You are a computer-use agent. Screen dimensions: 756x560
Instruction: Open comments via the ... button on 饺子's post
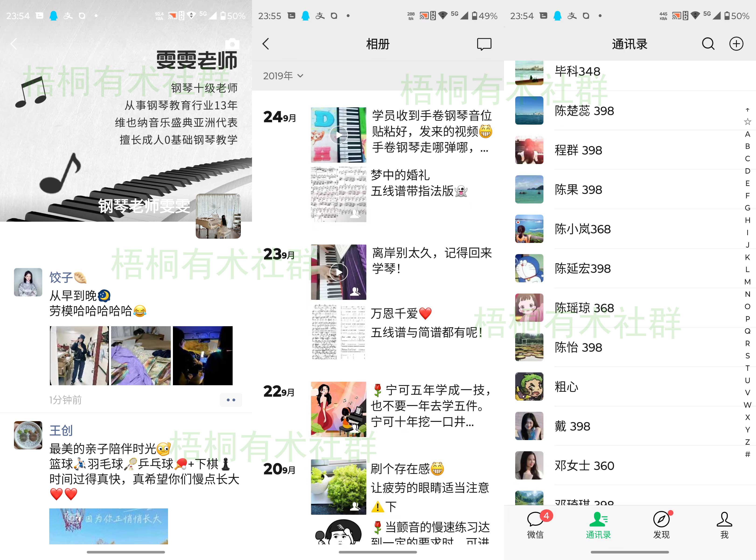tap(231, 400)
